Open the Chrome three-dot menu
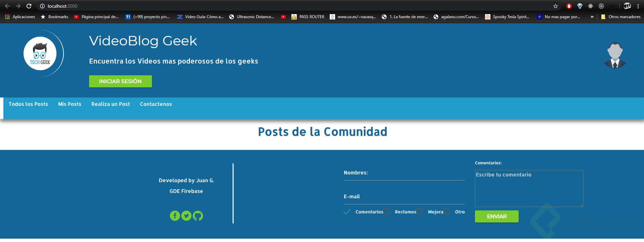The image size is (644, 242). pyautogui.click(x=638, y=6)
